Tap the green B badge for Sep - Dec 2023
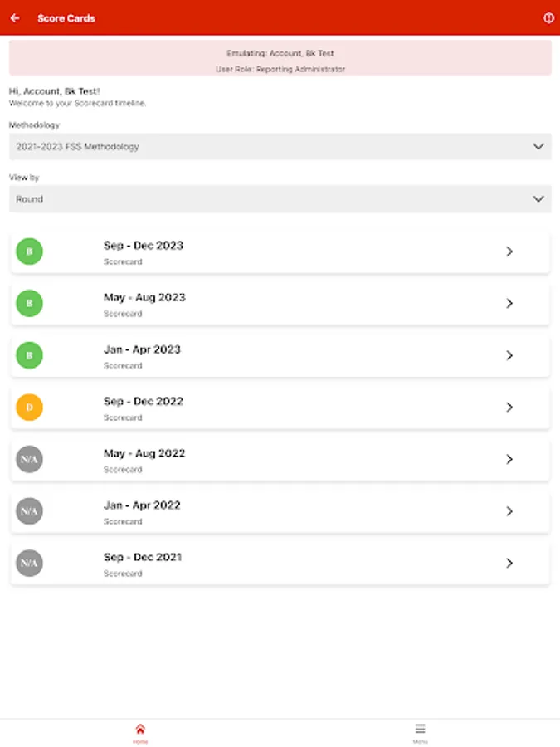This screenshot has height=747, width=560. 29,251
